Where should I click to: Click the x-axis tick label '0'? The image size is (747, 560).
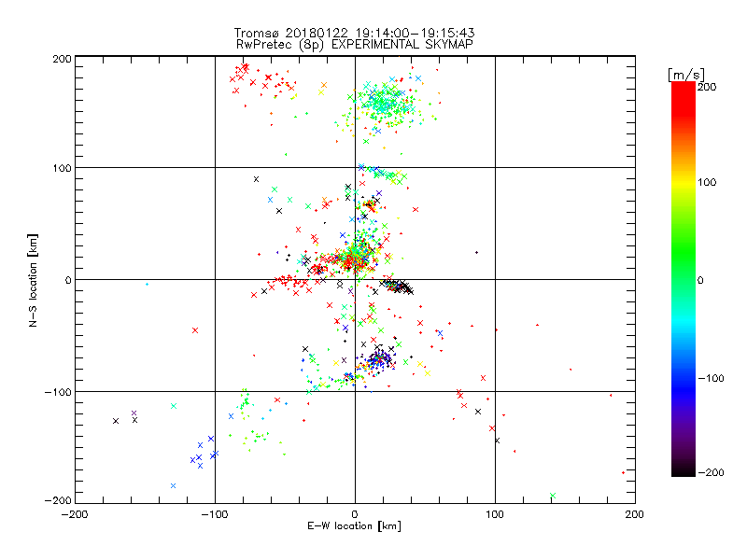click(355, 514)
